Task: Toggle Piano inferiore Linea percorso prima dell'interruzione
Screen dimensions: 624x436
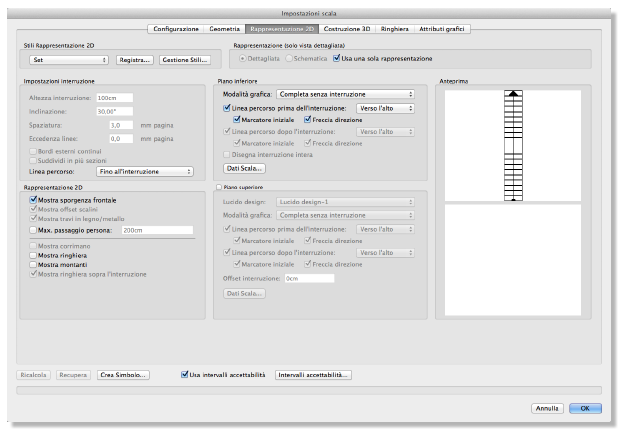Action: [x=227, y=108]
